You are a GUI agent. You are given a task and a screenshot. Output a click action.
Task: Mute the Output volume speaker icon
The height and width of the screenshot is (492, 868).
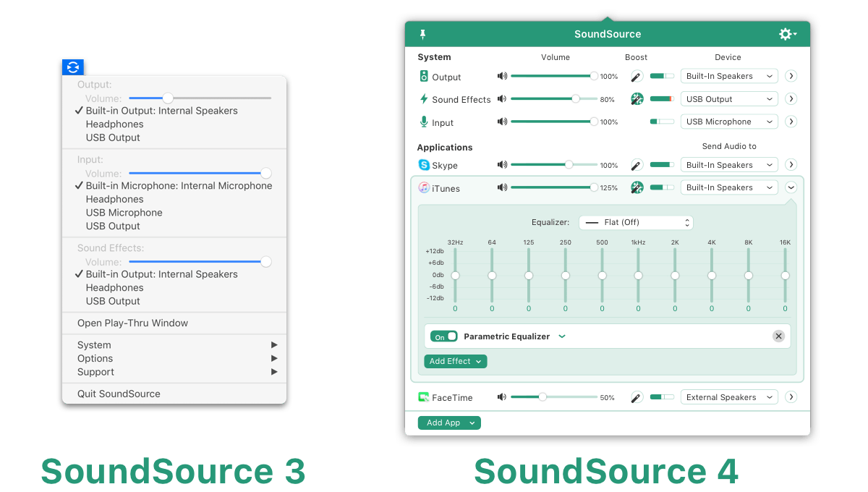(x=502, y=76)
